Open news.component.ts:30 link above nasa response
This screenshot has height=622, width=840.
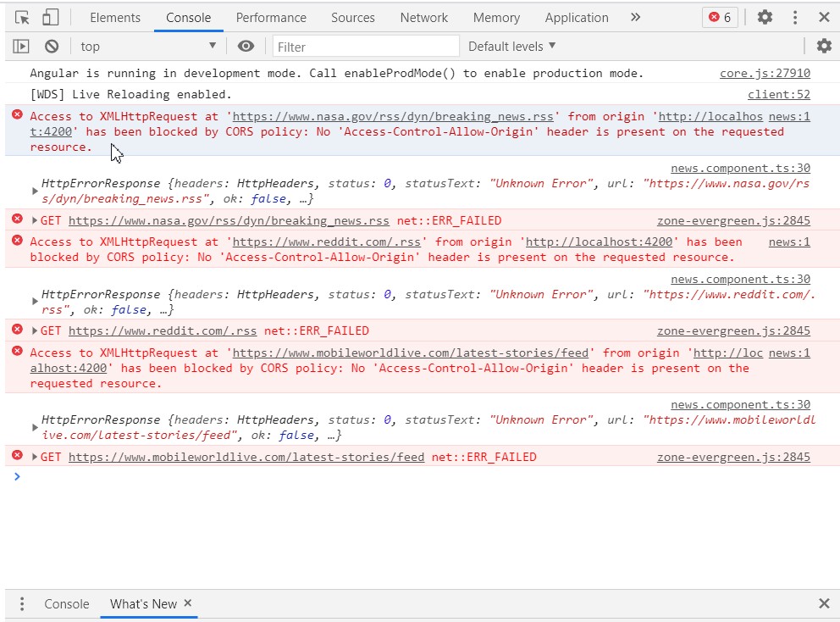pyautogui.click(x=740, y=169)
